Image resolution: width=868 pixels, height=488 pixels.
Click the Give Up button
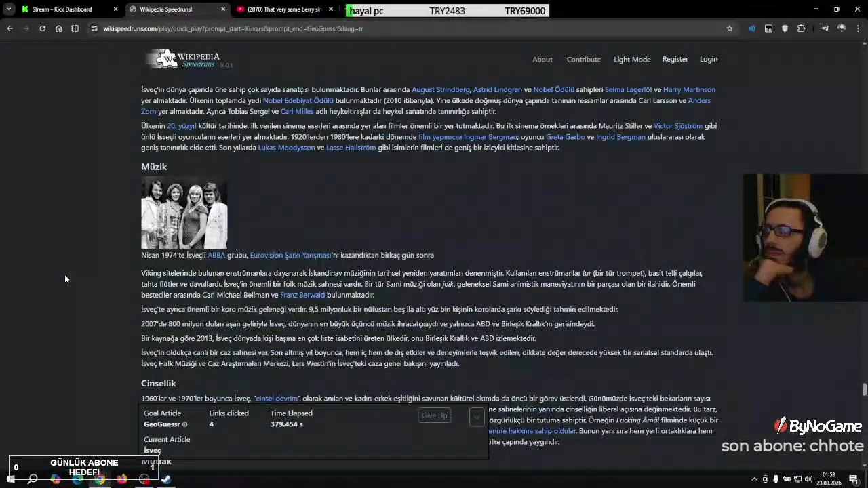[x=435, y=415]
